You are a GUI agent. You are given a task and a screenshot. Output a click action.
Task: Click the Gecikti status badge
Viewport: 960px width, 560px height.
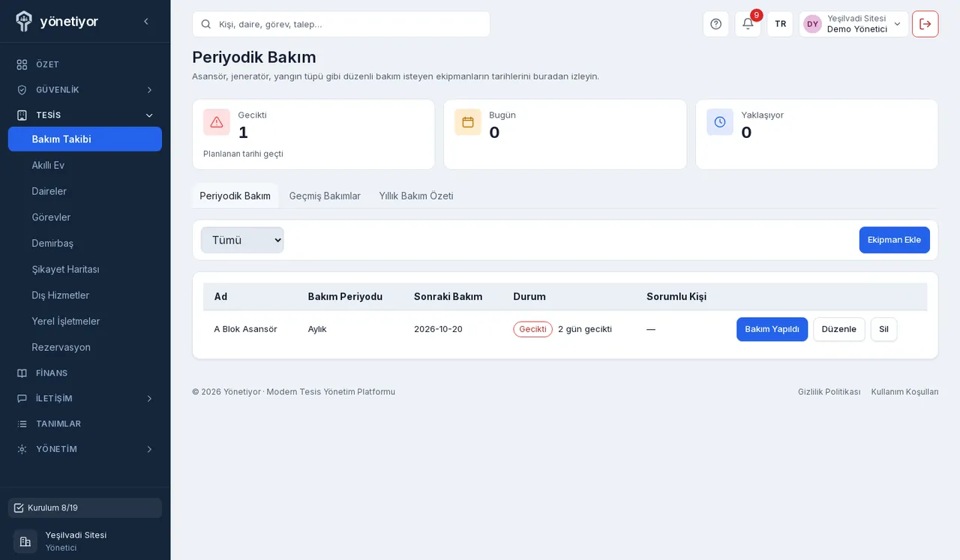point(532,329)
